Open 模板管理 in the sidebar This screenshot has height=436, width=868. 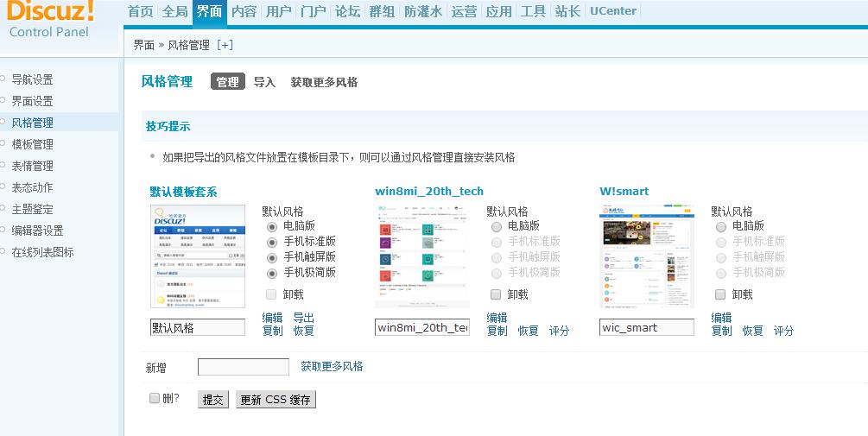point(32,144)
